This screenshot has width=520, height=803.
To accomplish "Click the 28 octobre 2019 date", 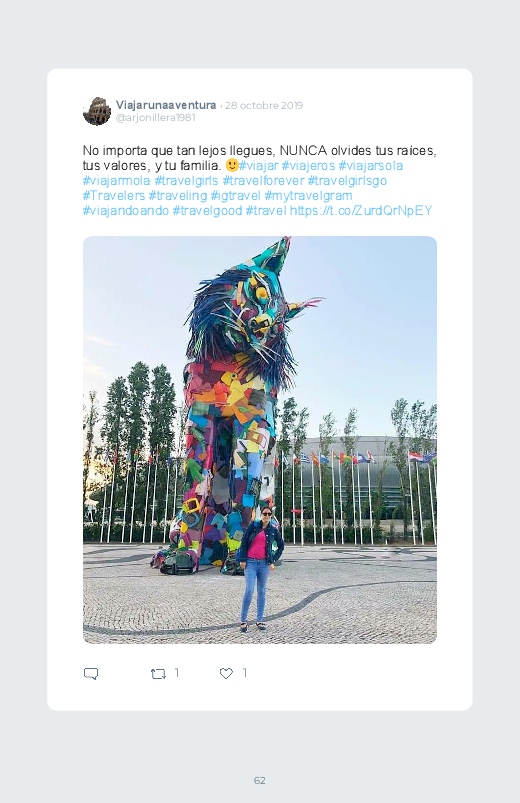I will click(264, 105).
